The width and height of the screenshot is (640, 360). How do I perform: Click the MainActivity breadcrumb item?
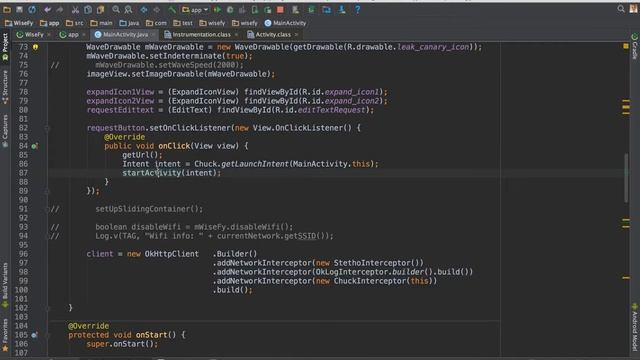(x=285, y=23)
